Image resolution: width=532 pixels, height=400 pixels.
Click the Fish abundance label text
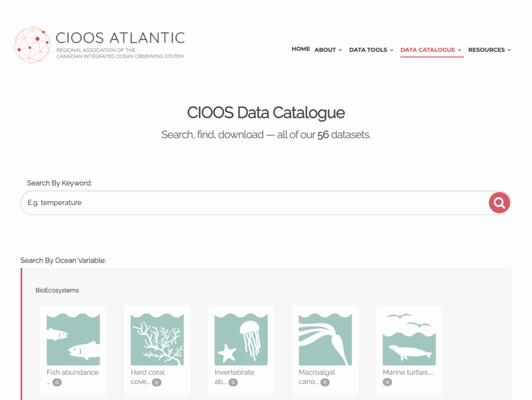click(73, 372)
